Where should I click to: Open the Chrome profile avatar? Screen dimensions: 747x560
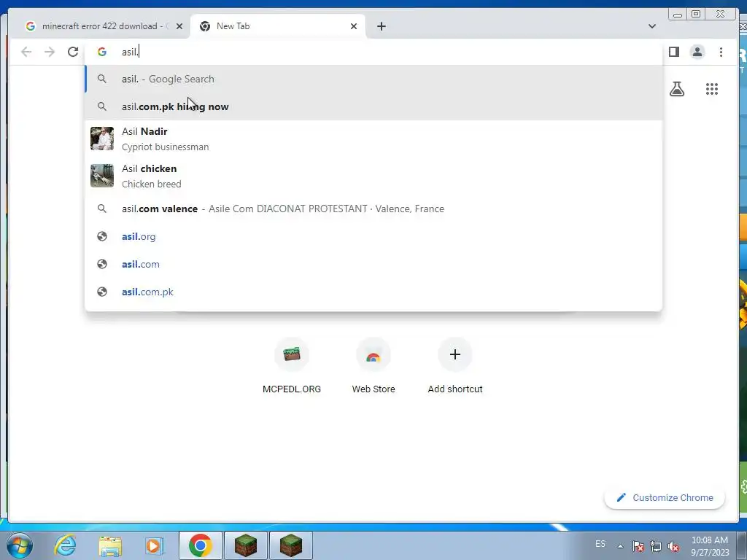point(697,52)
